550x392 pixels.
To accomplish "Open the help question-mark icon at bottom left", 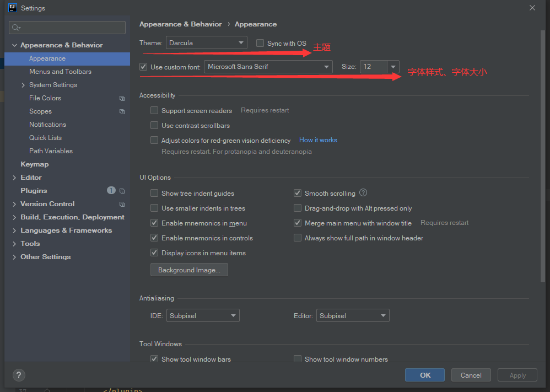I will [19, 375].
